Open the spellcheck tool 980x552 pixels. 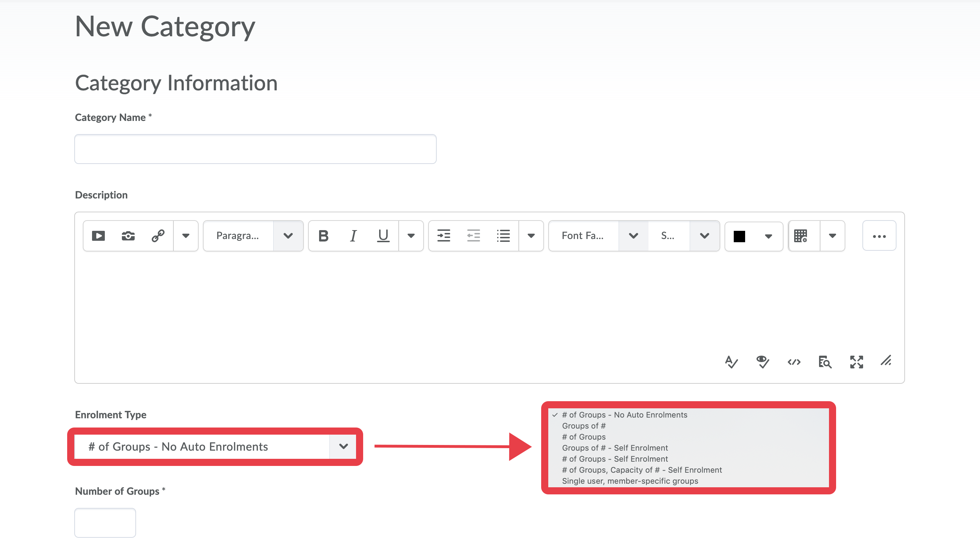pyautogui.click(x=731, y=362)
